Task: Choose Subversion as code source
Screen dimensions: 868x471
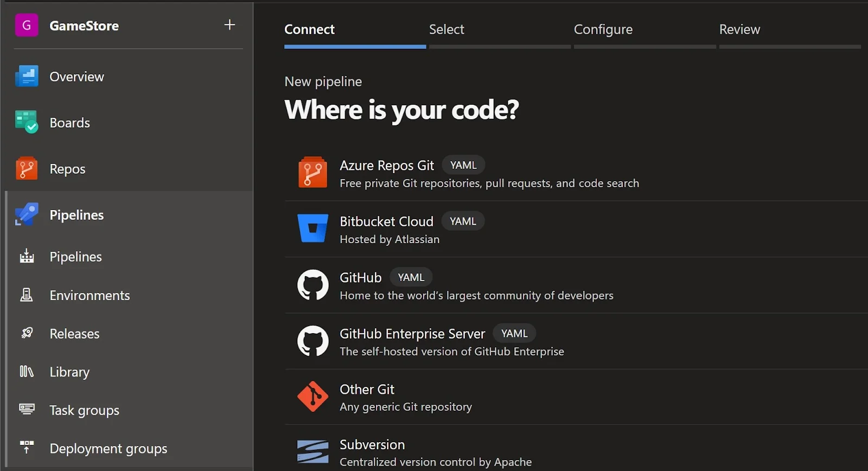Action: pyautogui.click(x=576, y=448)
